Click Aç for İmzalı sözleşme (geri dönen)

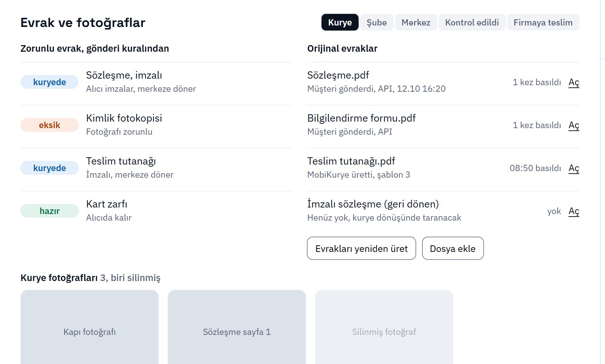574,211
